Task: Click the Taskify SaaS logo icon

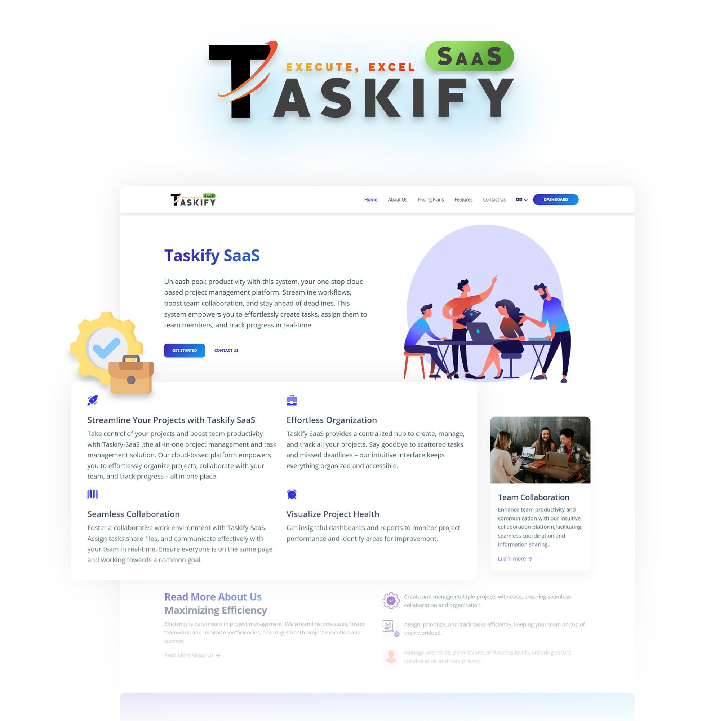Action: coord(191,200)
